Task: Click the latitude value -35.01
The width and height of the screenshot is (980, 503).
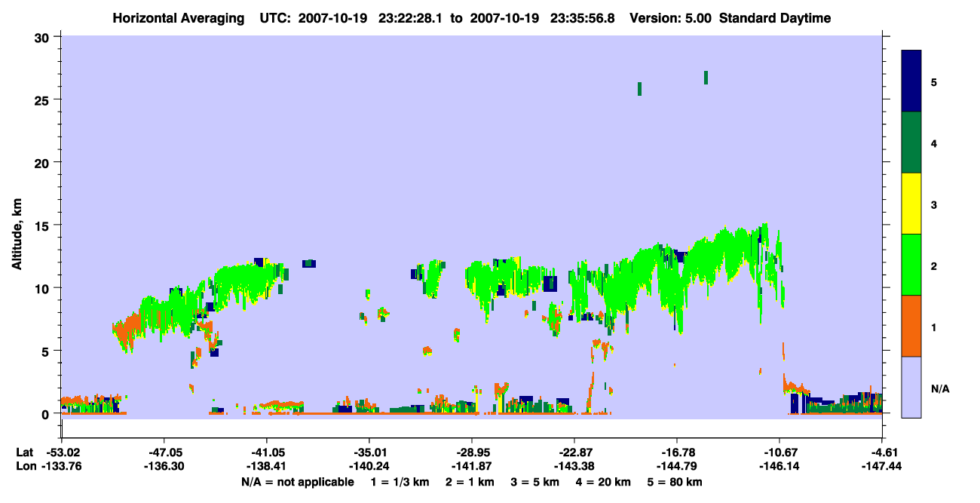Action: coord(369,452)
